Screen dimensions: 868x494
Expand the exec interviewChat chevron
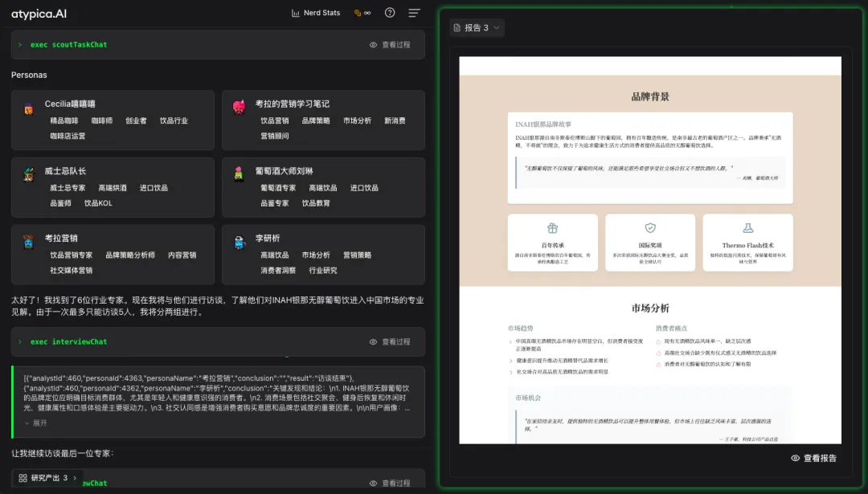(x=20, y=342)
